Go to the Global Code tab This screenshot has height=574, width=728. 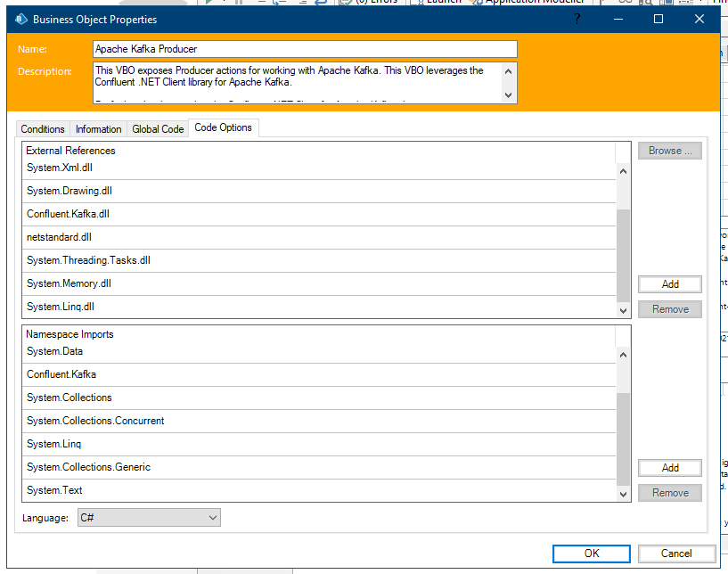[x=158, y=129]
